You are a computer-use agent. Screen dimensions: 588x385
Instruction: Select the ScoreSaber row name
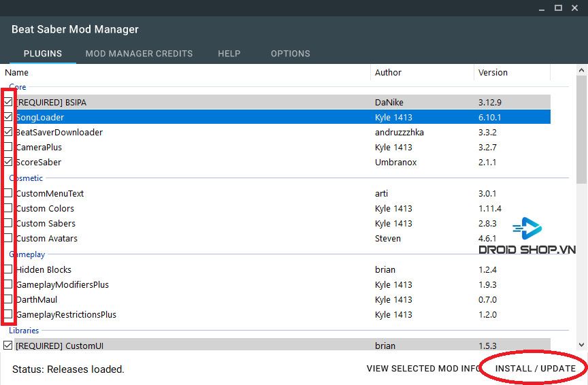click(38, 163)
